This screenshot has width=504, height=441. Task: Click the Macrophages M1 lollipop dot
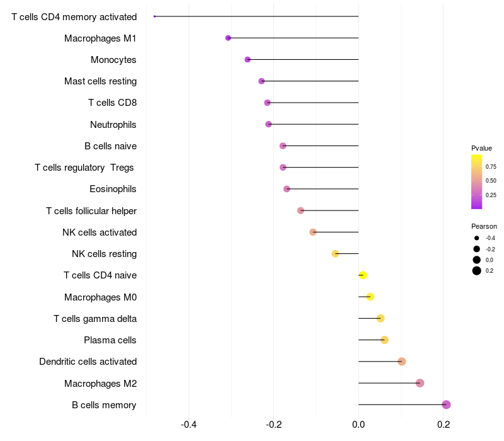pos(228,38)
